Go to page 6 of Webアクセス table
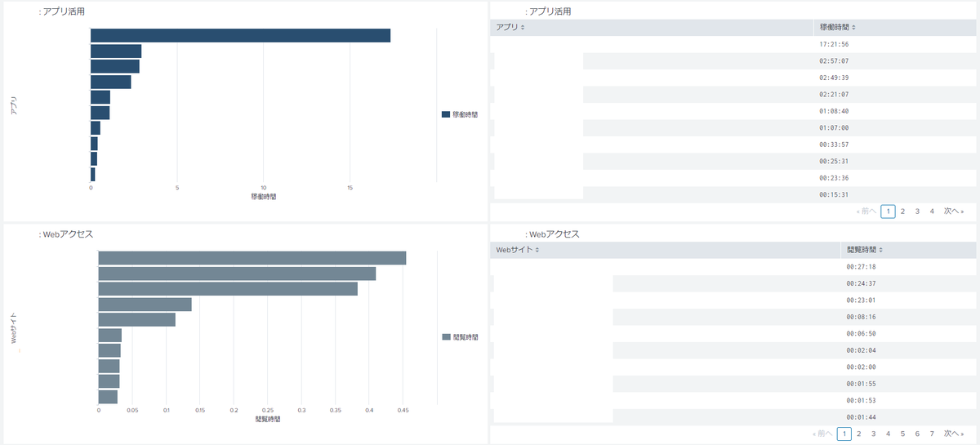Screen dimensions: 980x445 [917, 434]
